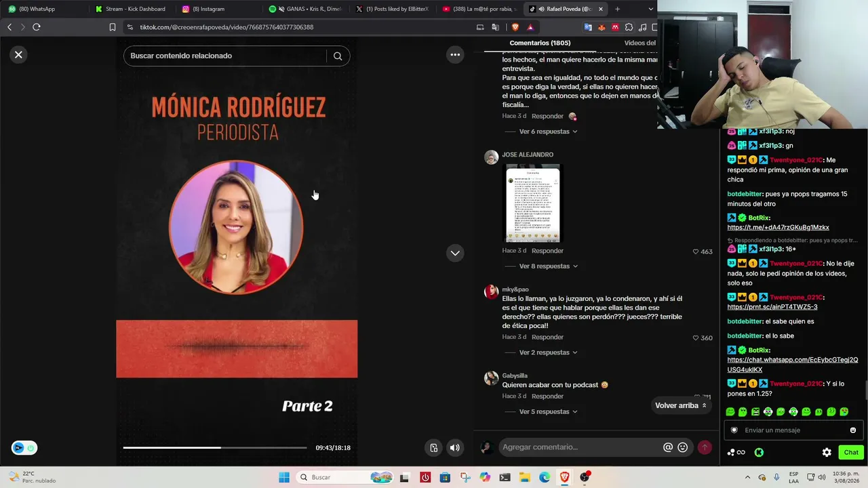This screenshot has height=488, width=868.
Task: Open channel points infinity icon
Action: (x=736, y=452)
